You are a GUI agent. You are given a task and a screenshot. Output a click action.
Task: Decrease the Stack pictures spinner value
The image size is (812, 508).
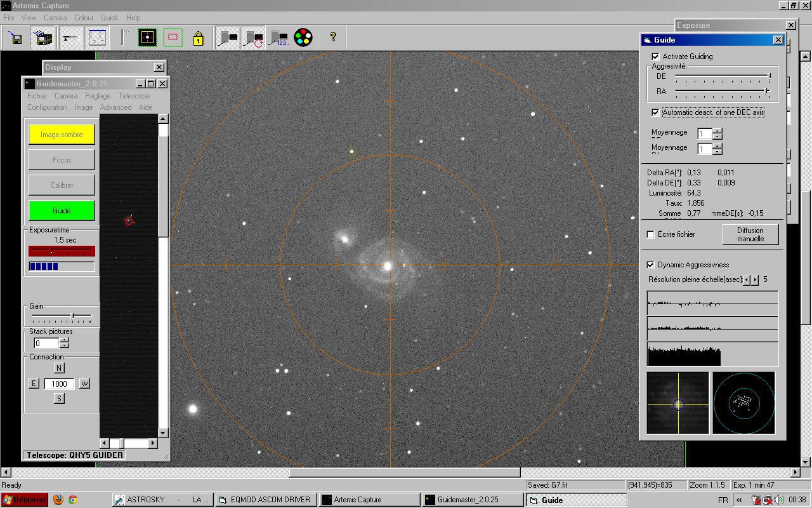[x=64, y=346]
